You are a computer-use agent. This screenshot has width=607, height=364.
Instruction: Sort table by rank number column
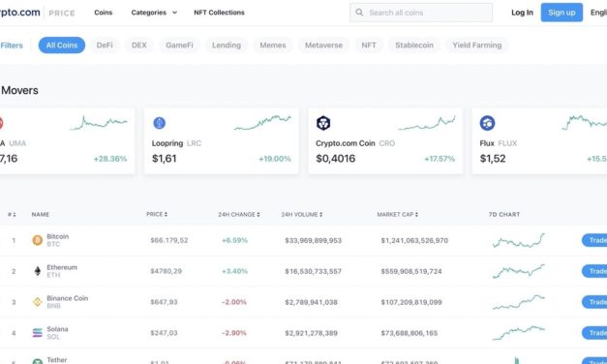12,214
